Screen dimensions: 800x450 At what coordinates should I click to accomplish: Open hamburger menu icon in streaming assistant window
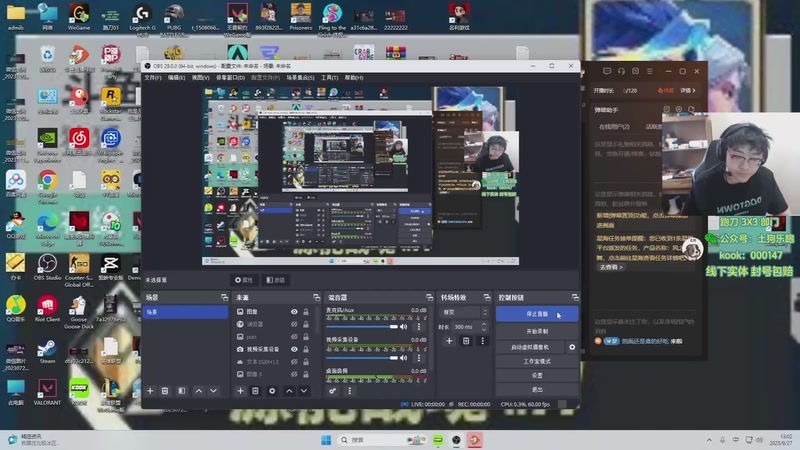(649, 71)
